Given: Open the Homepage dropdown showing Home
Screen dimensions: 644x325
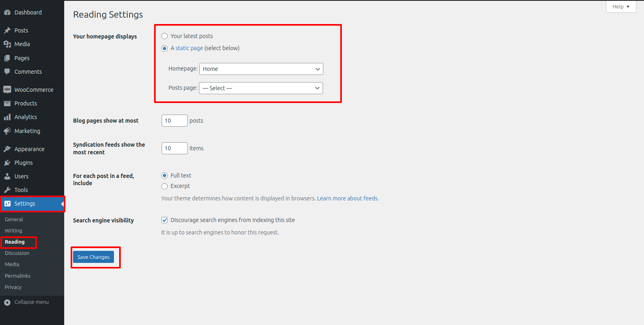Looking at the screenshot, I should (x=261, y=69).
